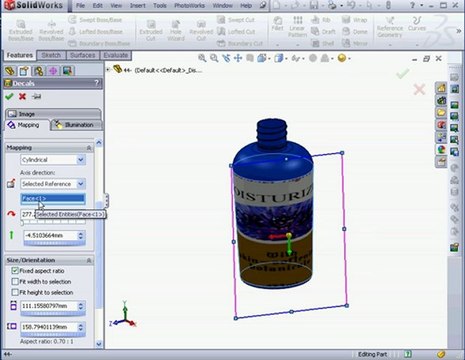Switch to the Sketch tab
Screen dimensions: 465x360
pos(51,55)
